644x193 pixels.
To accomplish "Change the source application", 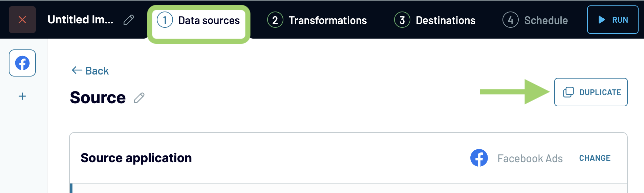I will pyautogui.click(x=595, y=158).
